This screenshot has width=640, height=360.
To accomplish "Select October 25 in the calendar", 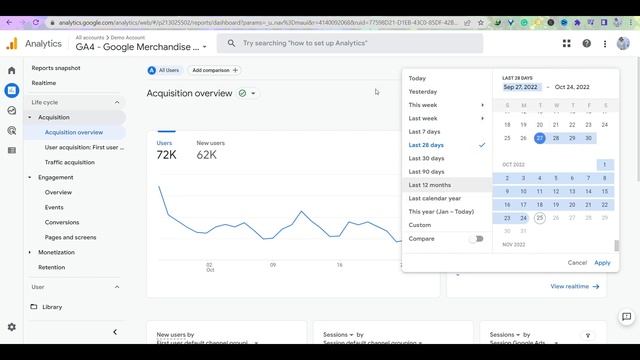I will click(x=540, y=218).
